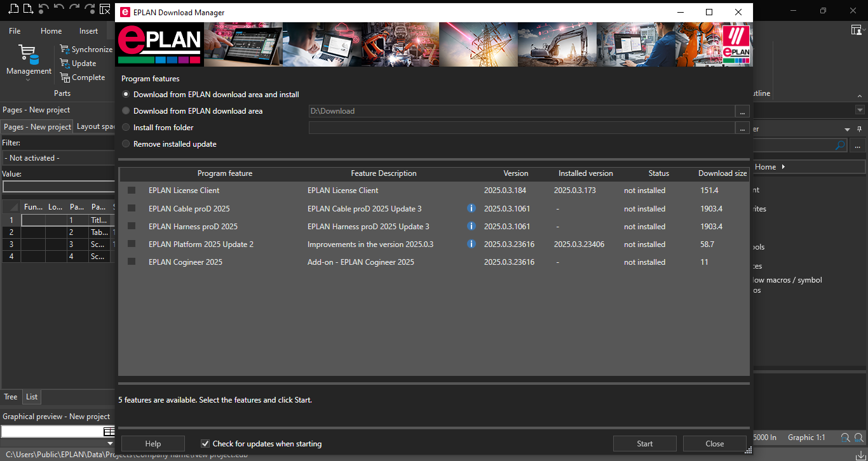Click the zoom magnifier icon in the status bar

coord(845,438)
